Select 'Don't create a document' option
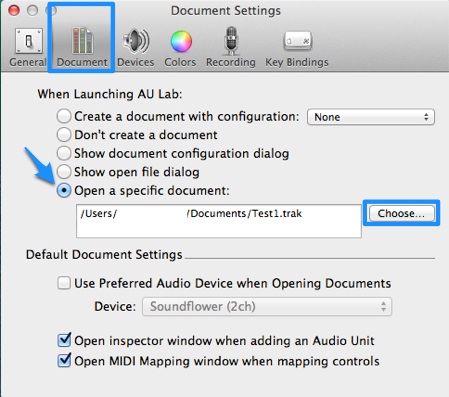Screen dimensions: 449x397 click(64, 135)
